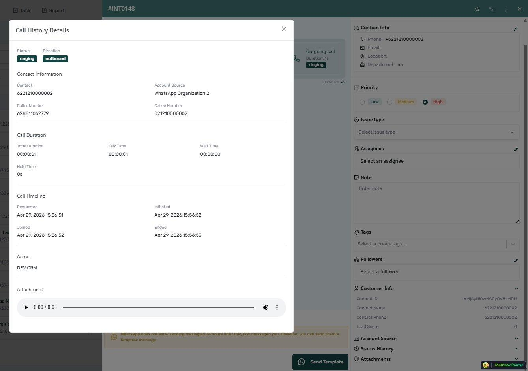Click the Call Timeline section heading
Viewport: 528px width, 371px height.
pyautogui.click(x=31, y=196)
